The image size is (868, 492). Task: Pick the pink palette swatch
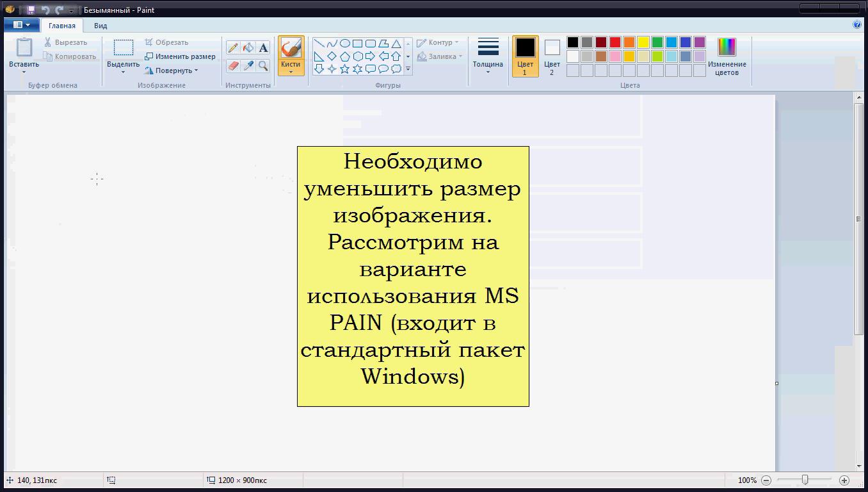coord(615,56)
